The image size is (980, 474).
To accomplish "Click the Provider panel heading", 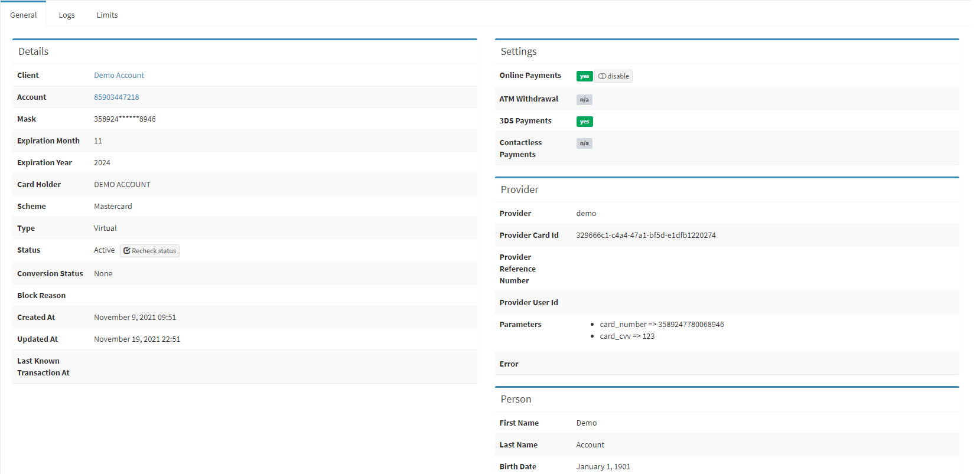I will (x=519, y=190).
